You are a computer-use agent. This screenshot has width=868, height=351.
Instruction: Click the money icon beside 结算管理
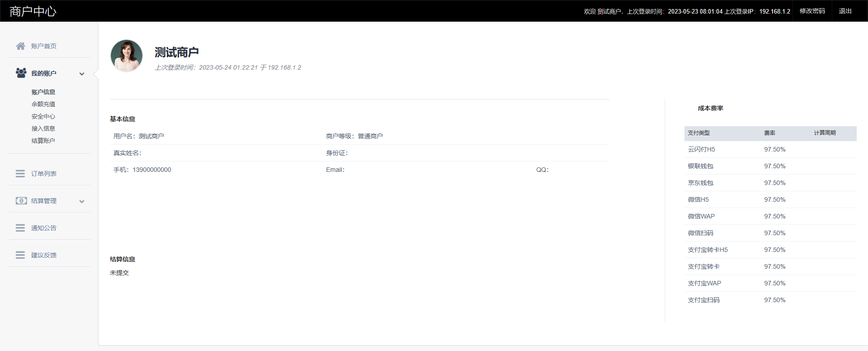[21, 201]
